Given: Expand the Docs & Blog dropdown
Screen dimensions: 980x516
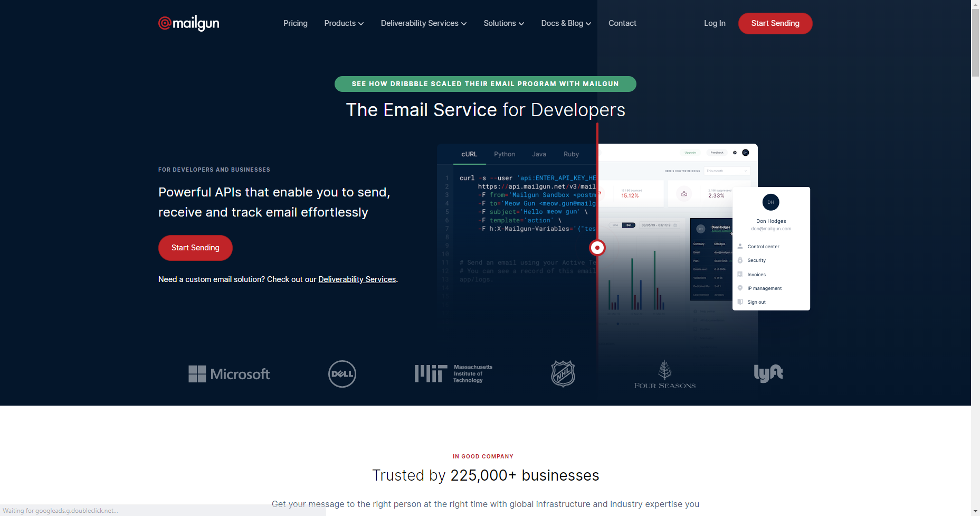Looking at the screenshot, I should (x=566, y=23).
